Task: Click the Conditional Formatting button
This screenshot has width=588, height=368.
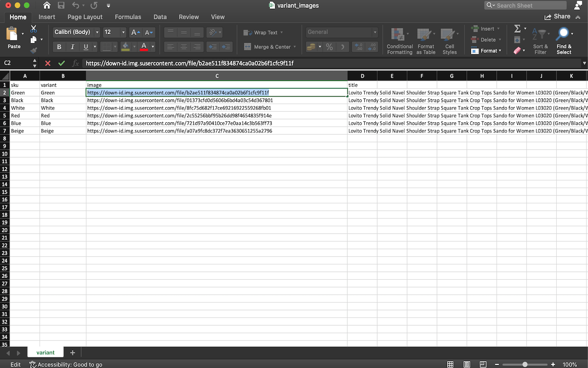Action: tap(399, 41)
